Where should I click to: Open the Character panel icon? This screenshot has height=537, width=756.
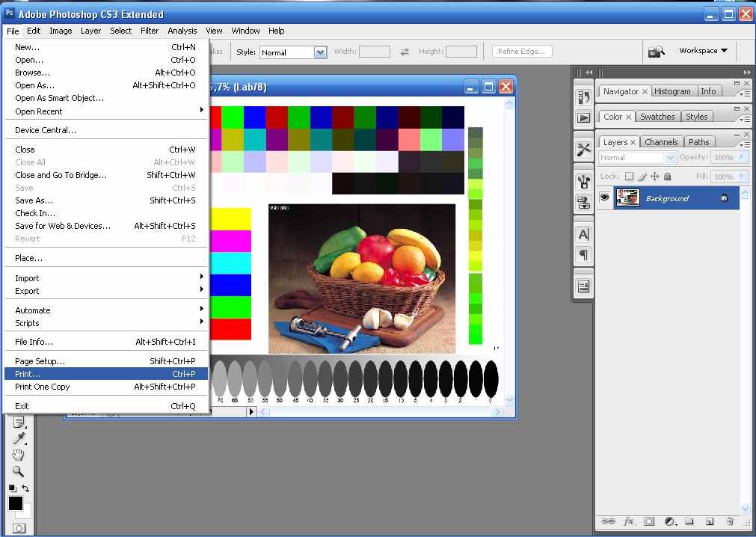(584, 235)
